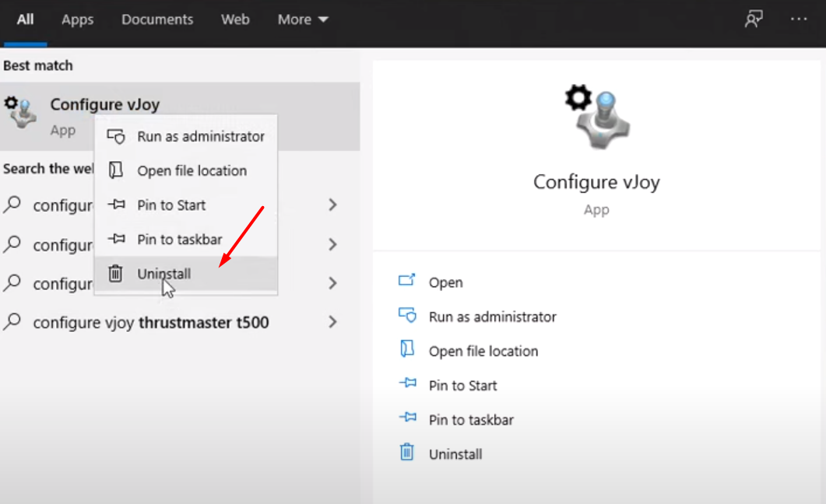Click the large vJoy icon in preview pane
Image resolution: width=826 pixels, height=504 pixels.
598,116
